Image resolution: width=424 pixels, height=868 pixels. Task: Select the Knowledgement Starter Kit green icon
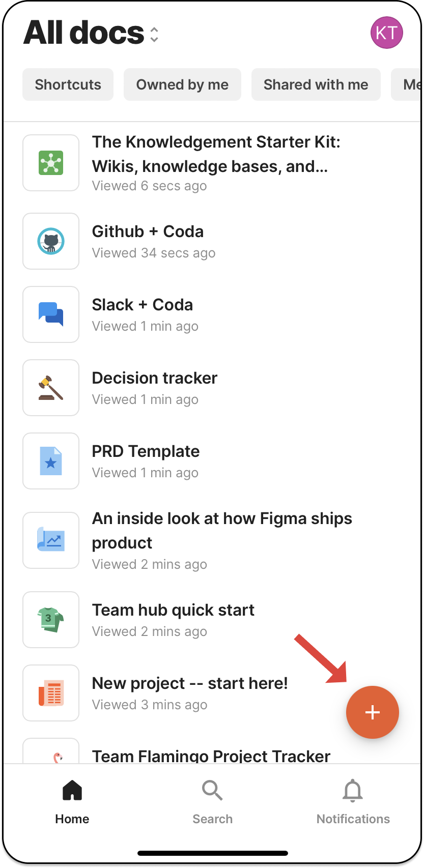tap(51, 163)
